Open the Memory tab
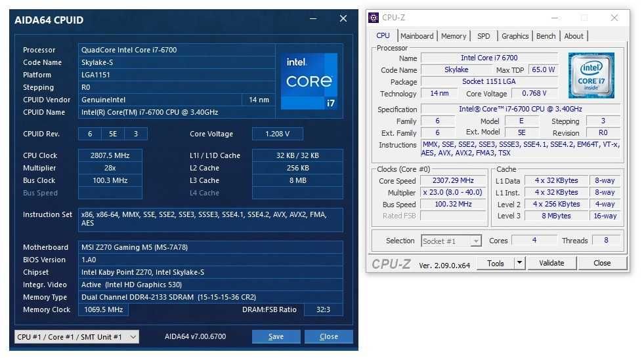 click(454, 36)
